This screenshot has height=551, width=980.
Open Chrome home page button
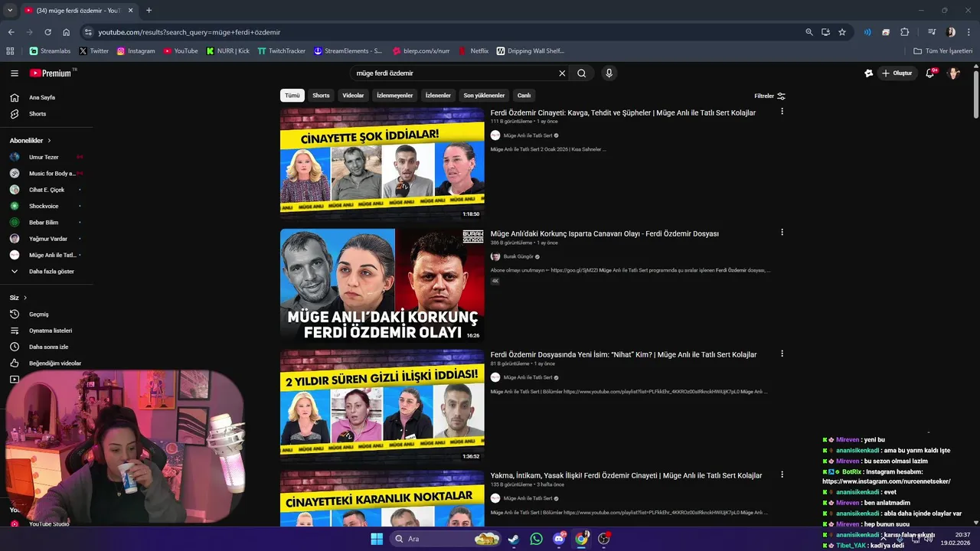click(67, 32)
